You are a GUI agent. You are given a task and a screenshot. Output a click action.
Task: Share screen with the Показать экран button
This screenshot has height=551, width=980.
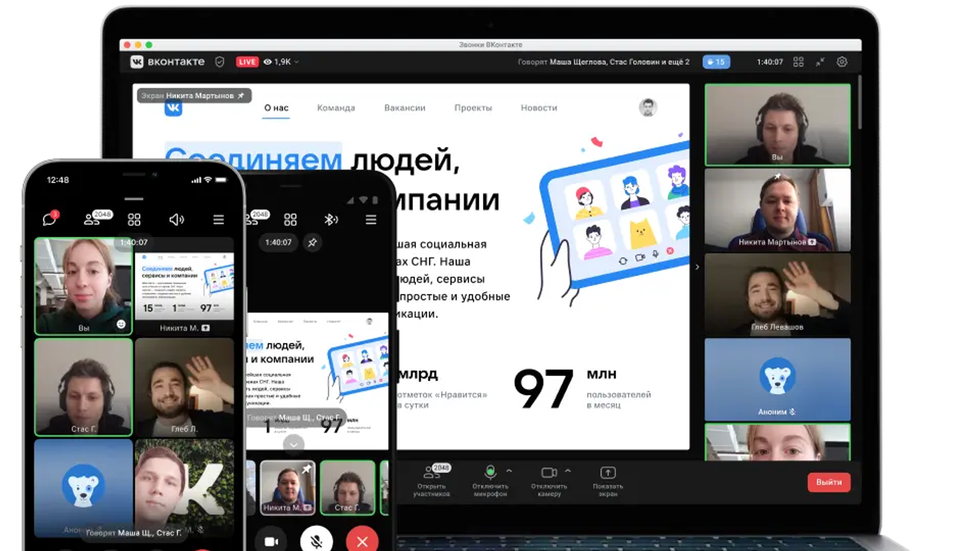(x=608, y=481)
